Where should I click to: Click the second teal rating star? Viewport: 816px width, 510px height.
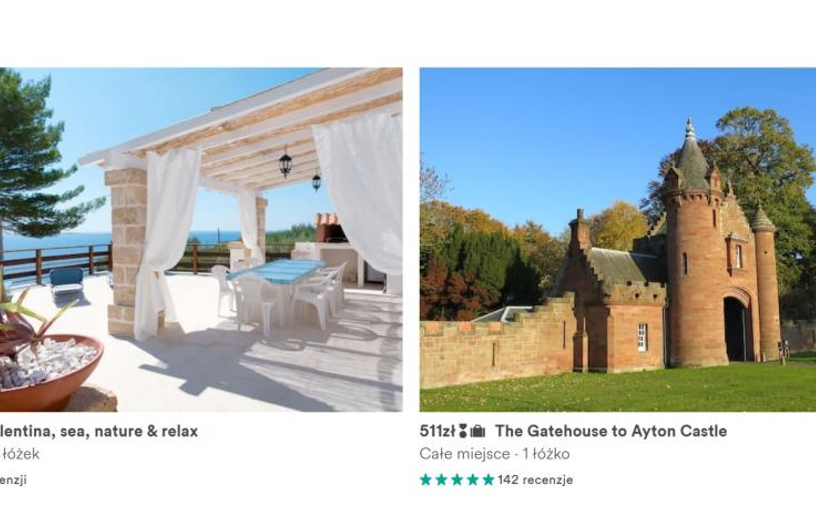441,479
